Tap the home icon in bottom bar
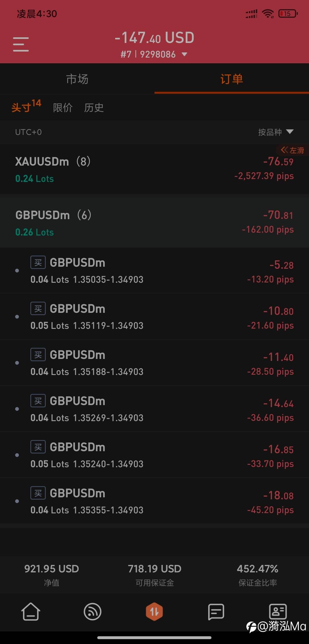Viewport: 309px width, 644px height. tap(31, 612)
